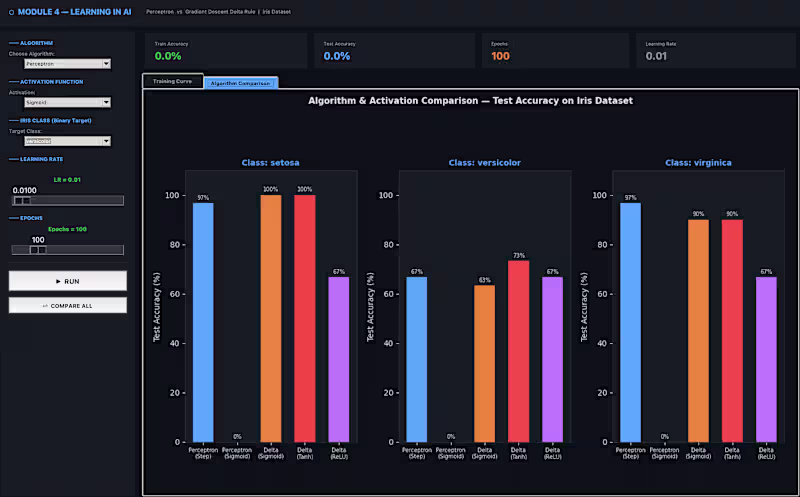Click the LR = 0.01 green label
Screen dimensions: 800x497
tap(67, 180)
